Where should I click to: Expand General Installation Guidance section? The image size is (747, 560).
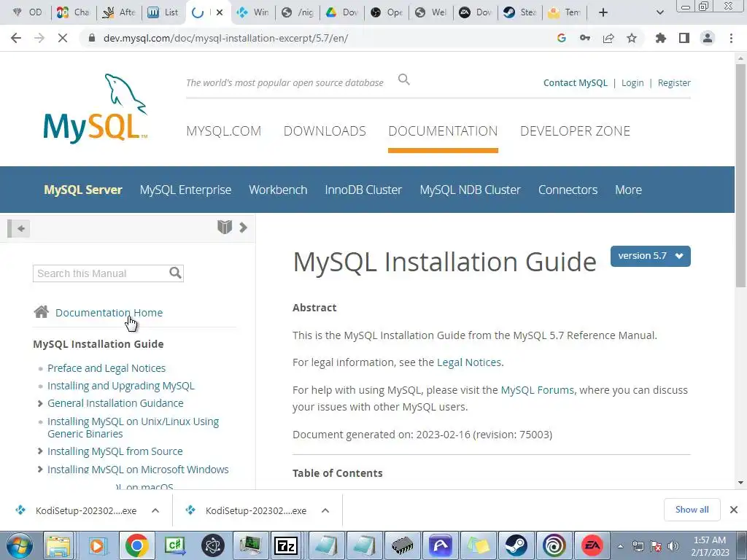tap(40, 403)
